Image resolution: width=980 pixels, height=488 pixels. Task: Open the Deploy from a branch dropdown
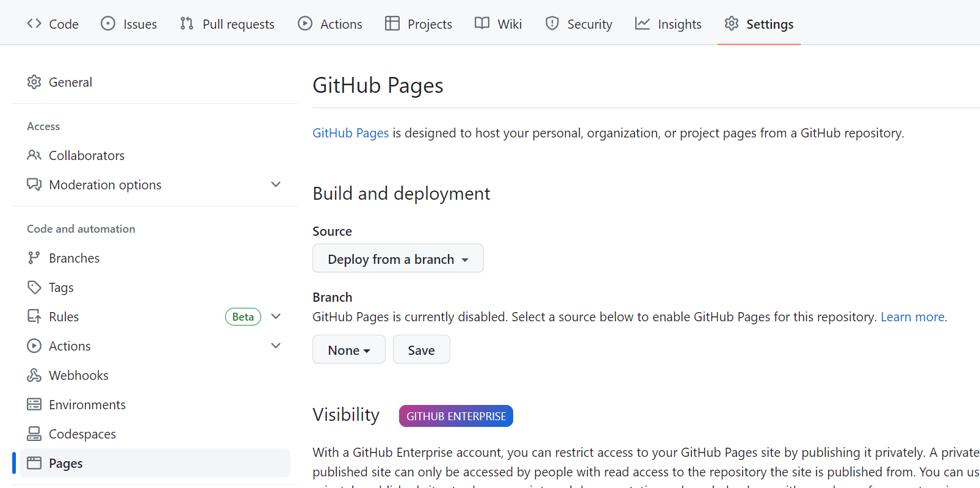coord(398,258)
